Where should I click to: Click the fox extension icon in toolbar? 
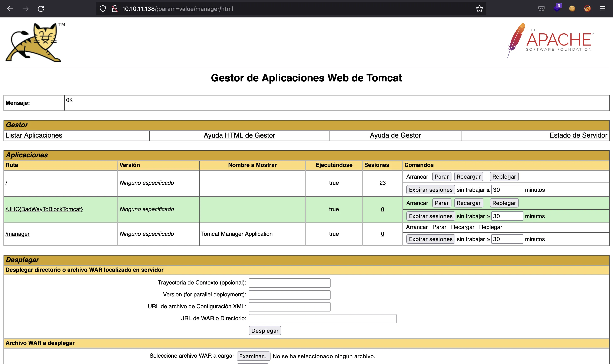click(587, 9)
